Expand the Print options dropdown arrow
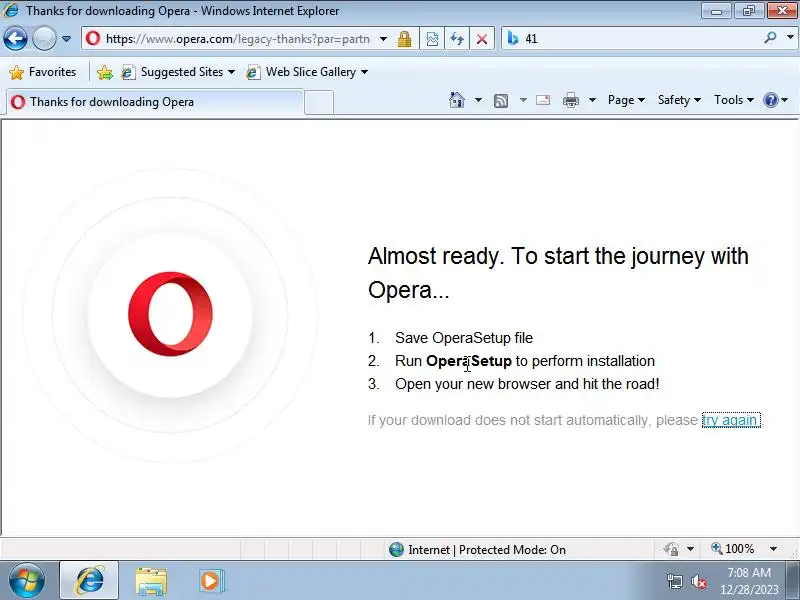Screen dimensions: 800x600 pos(592,100)
